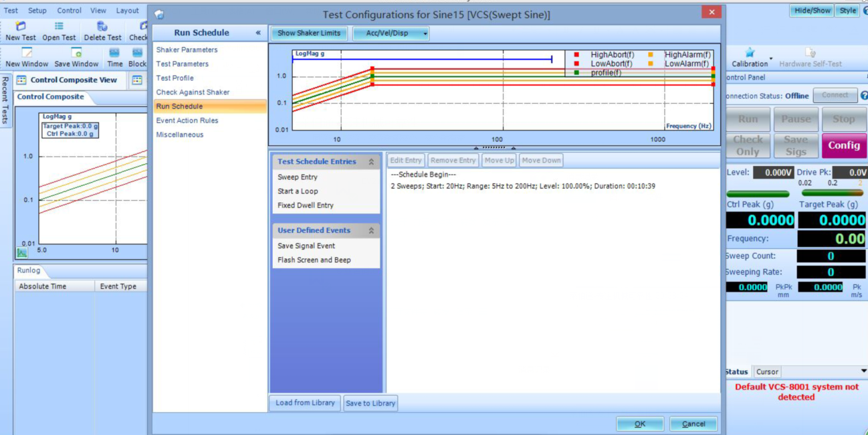Collapse the User Defined Events section

(371, 231)
